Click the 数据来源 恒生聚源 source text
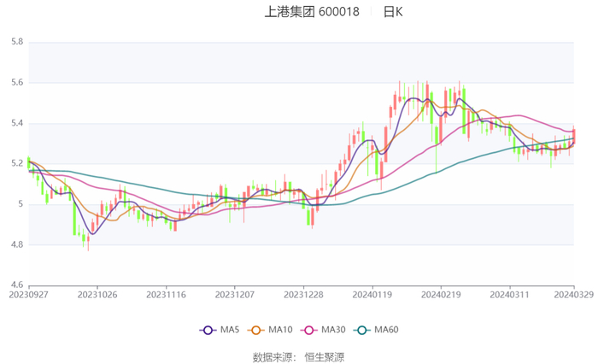 pos(298,356)
